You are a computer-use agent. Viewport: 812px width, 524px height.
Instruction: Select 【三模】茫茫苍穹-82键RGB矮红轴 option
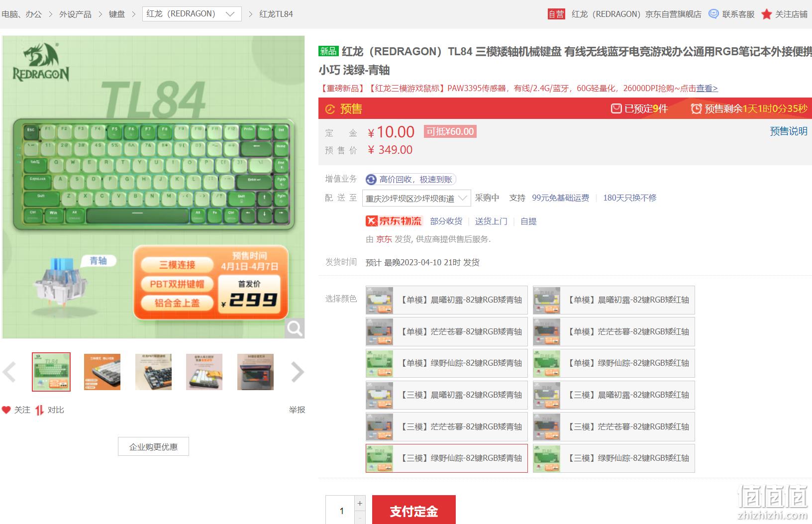[x=613, y=427]
